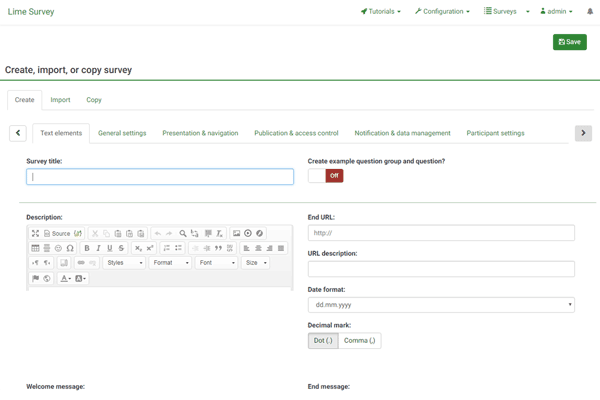
Task: Open the find tool in the editor
Action: click(183, 233)
